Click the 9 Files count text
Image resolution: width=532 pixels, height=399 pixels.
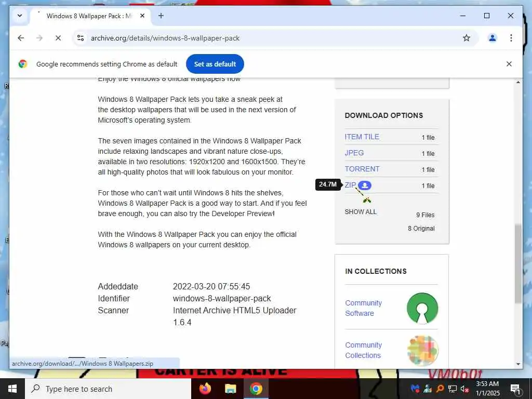coord(425,215)
